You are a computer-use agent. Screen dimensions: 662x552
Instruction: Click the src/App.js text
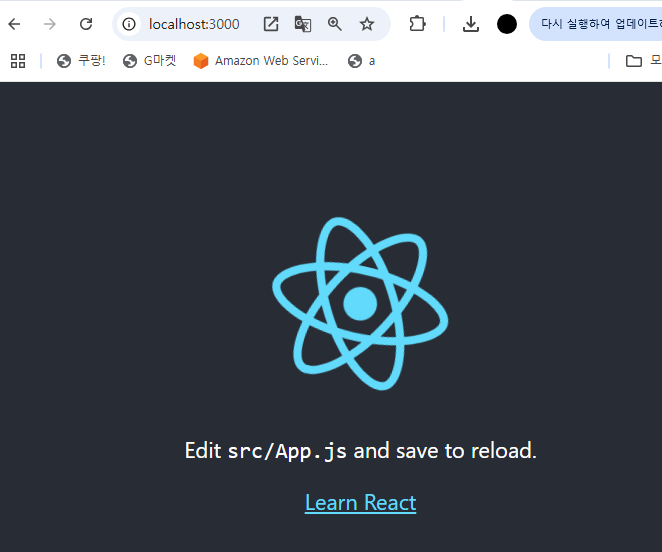287,451
